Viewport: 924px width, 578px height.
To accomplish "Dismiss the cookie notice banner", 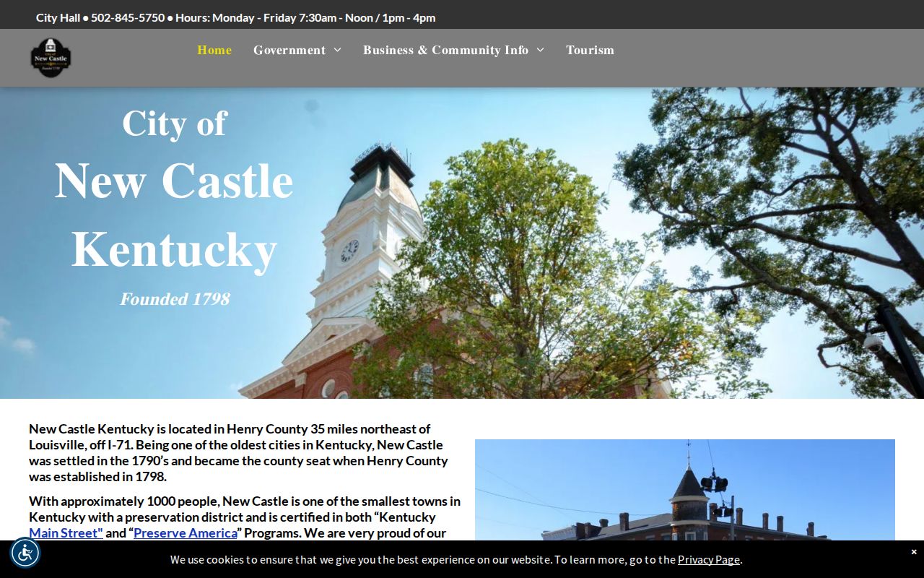I will tap(913, 551).
